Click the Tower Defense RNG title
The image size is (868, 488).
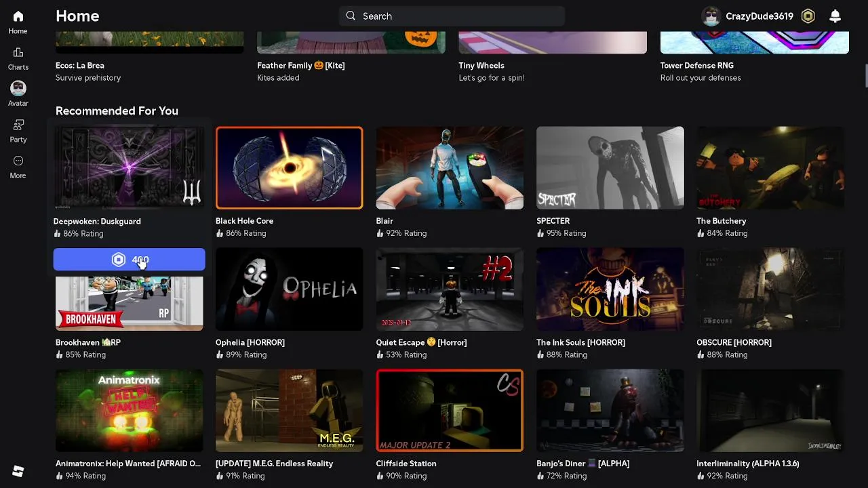pyautogui.click(x=697, y=66)
